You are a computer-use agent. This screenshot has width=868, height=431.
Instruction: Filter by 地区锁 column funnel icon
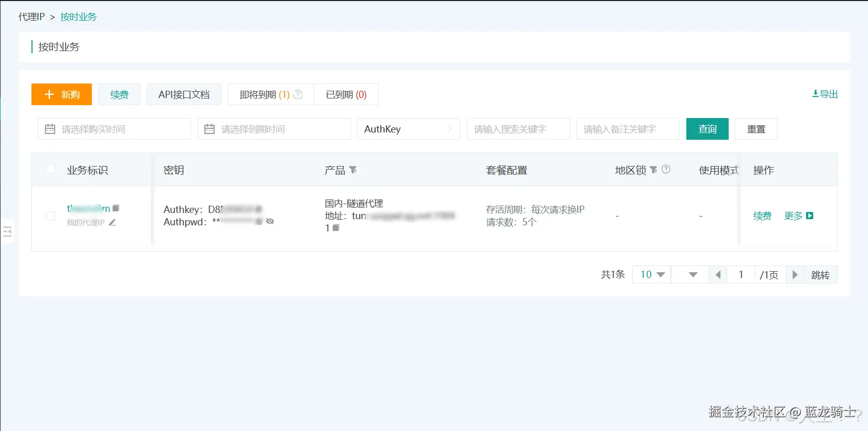[653, 170]
